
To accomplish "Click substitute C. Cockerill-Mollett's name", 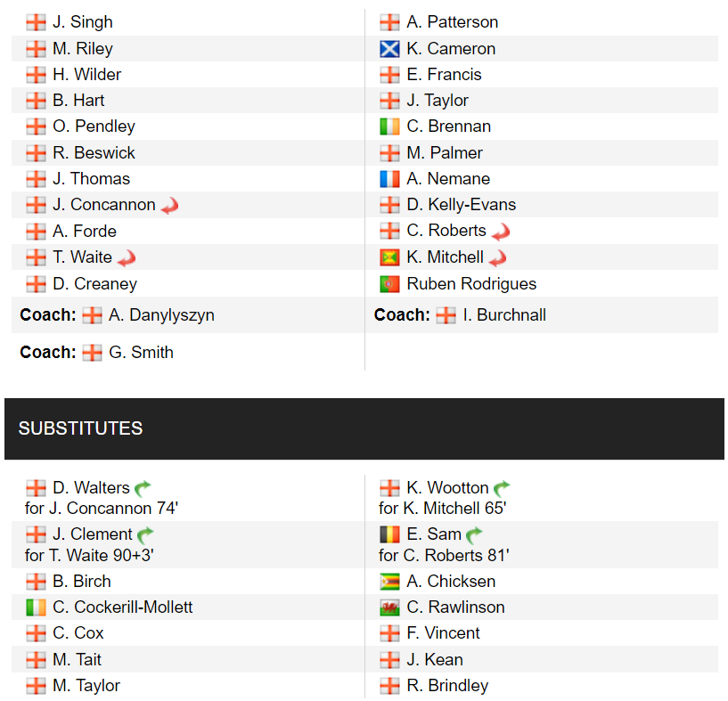I will tap(122, 607).
